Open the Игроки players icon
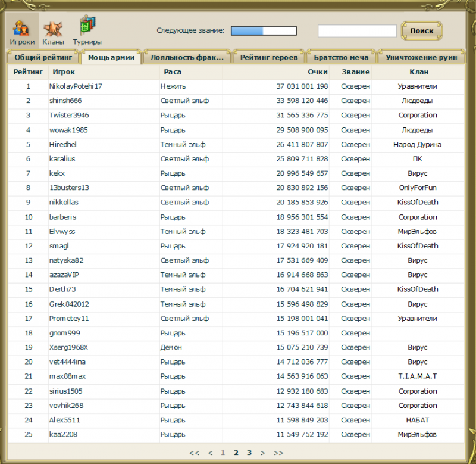Screen dimensions: 476x464 tap(22, 32)
